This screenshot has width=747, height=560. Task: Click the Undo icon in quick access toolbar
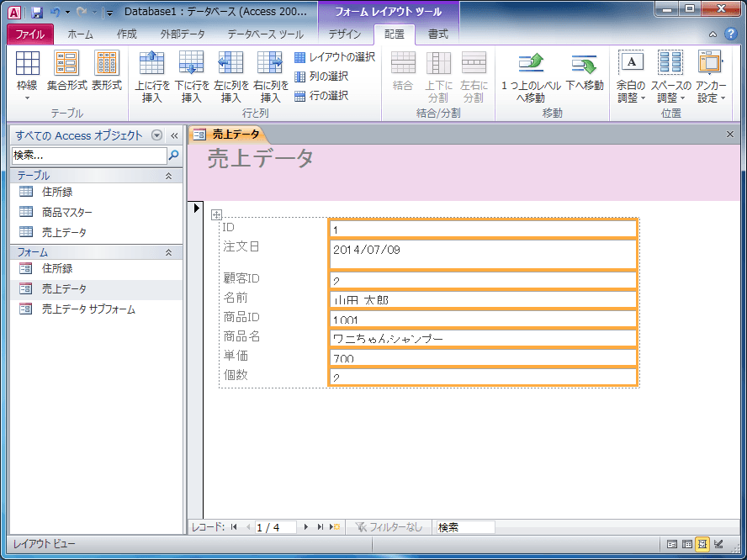(56, 12)
